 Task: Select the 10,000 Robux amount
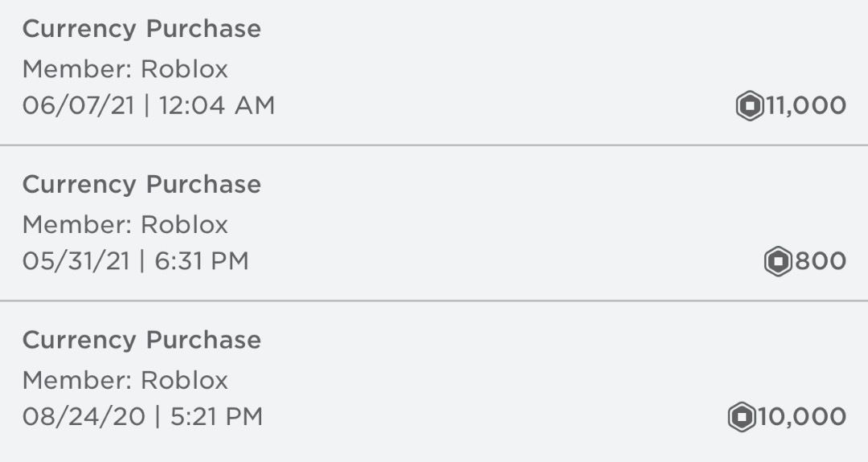point(801,417)
